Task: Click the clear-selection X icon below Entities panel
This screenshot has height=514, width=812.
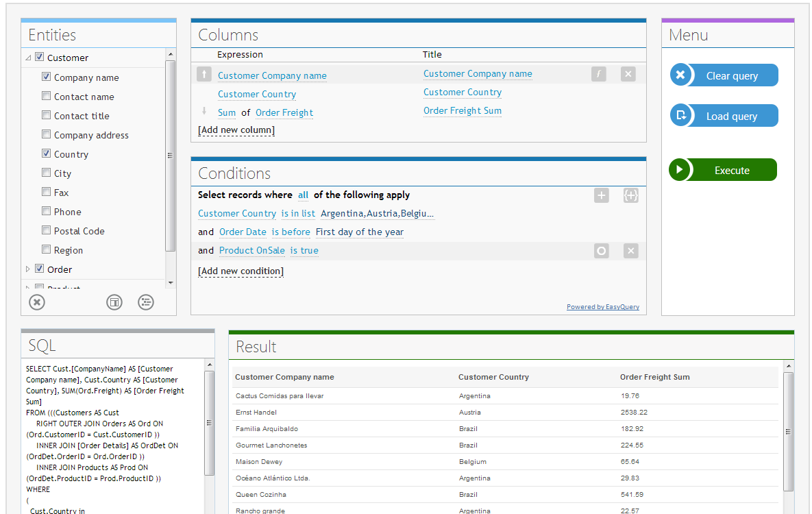Action: (36, 302)
